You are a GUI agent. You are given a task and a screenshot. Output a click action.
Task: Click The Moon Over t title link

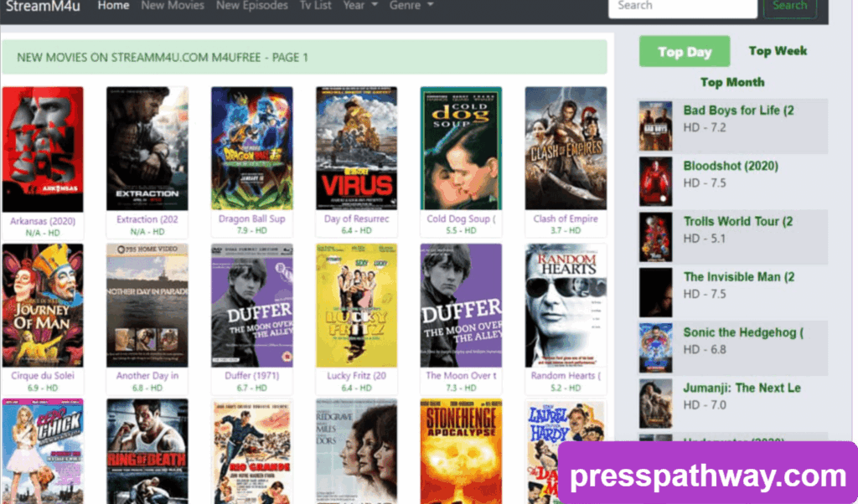(x=461, y=376)
